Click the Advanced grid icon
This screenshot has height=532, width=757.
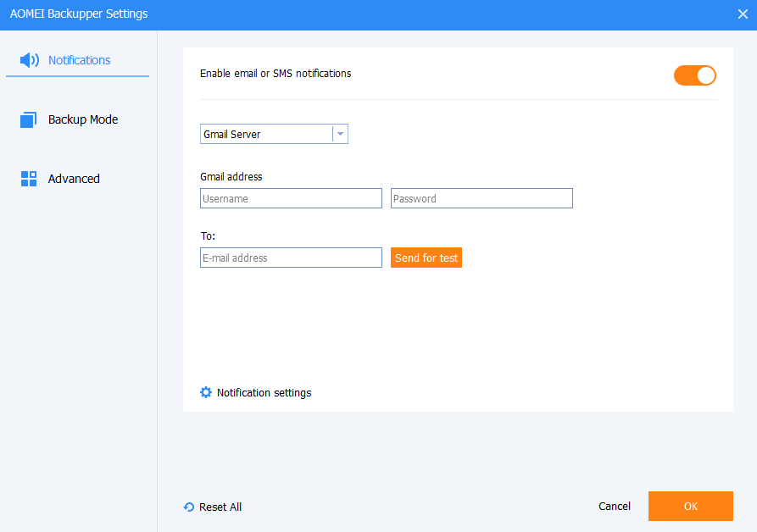(x=29, y=179)
